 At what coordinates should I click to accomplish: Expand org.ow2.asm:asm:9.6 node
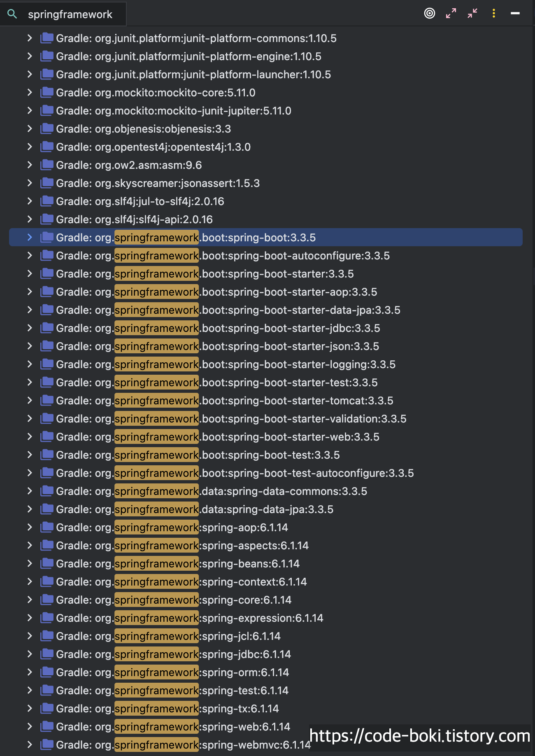(x=30, y=165)
